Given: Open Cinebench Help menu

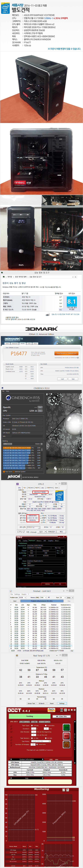Looking at the screenshot, I should [x=7, y=391].
